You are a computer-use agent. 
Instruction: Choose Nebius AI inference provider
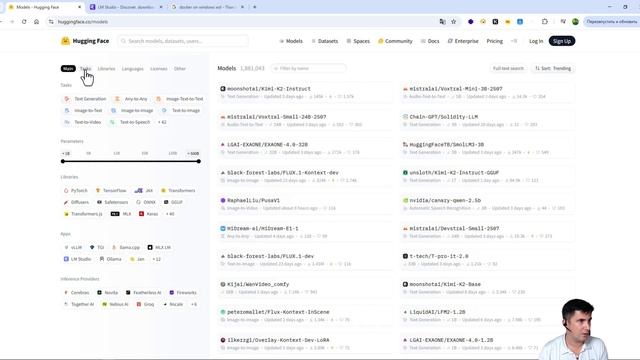click(115, 304)
